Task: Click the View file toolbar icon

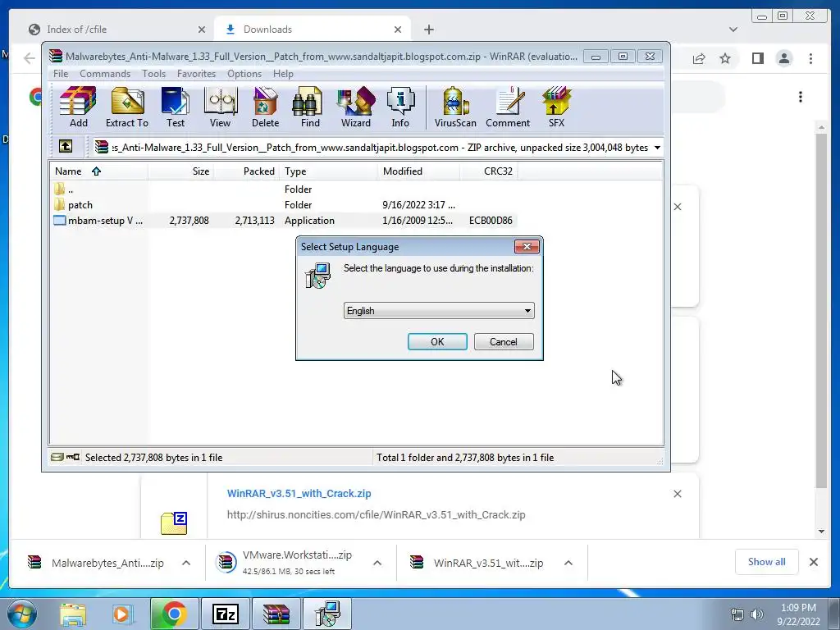Action: (x=220, y=107)
